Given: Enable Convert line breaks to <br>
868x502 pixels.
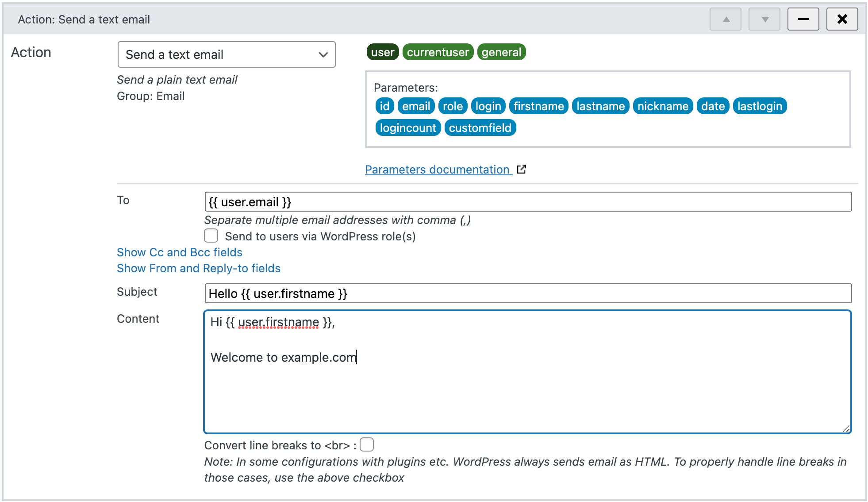Looking at the screenshot, I should [x=367, y=444].
